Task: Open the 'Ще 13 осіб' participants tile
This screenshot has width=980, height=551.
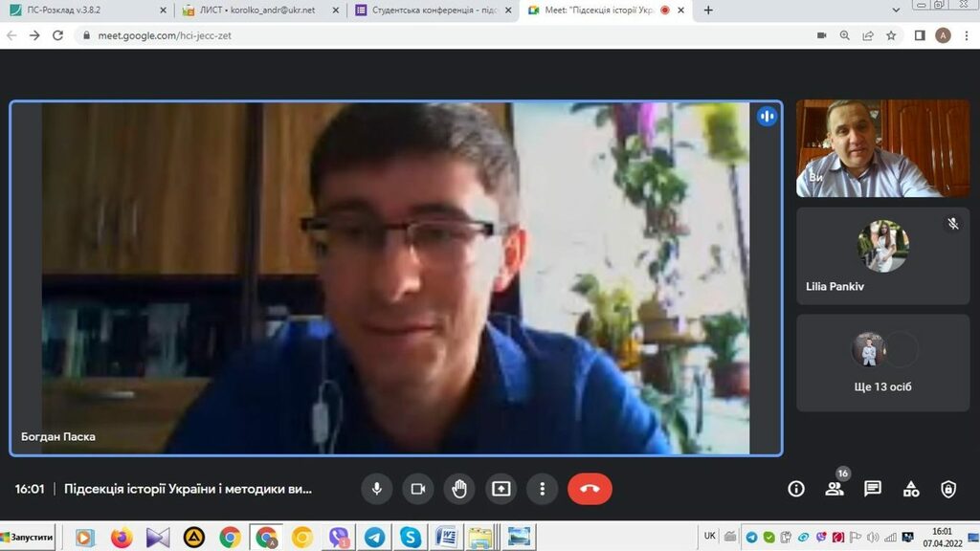Action: point(882,364)
